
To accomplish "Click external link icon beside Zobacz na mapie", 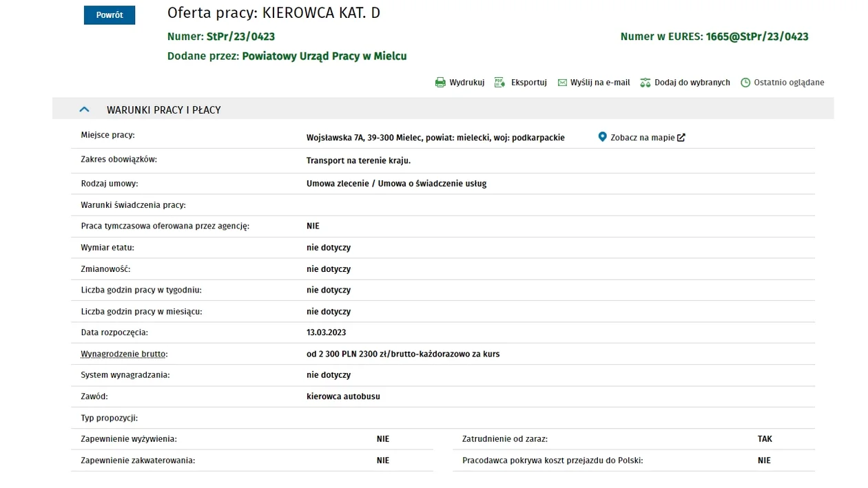I will pos(681,138).
